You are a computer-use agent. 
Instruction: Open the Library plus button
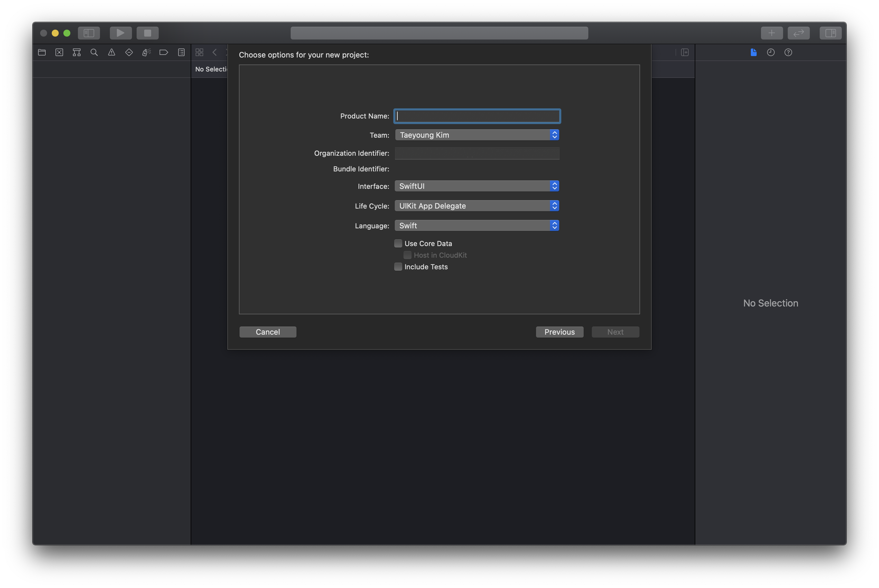(x=771, y=33)
